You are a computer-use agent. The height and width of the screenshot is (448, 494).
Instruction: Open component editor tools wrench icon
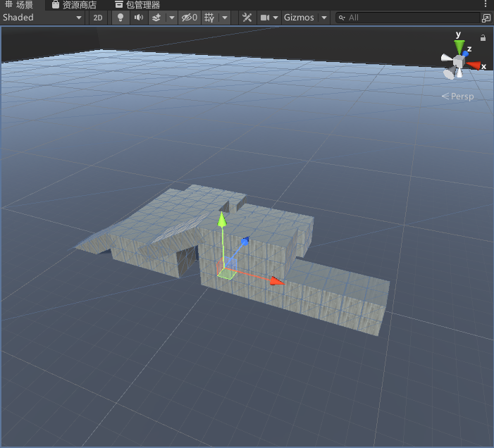[247, 18]
